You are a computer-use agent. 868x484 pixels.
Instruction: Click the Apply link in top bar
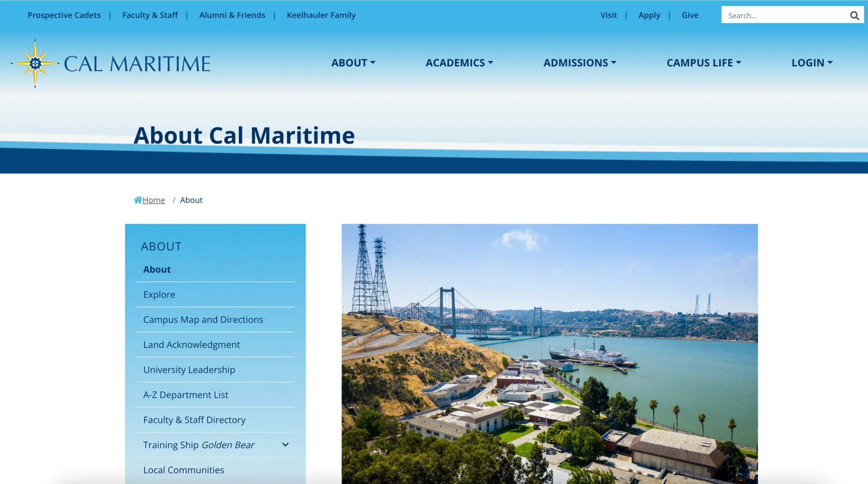pos(649,15)
